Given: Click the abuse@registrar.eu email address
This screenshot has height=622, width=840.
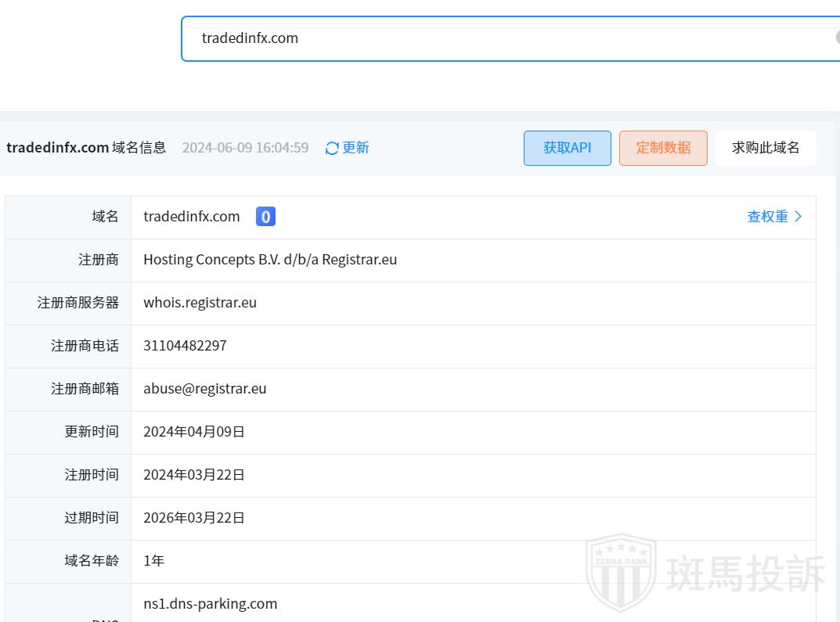Looking at the screenshot, I should pyautogui.click(x=204, y=389).
